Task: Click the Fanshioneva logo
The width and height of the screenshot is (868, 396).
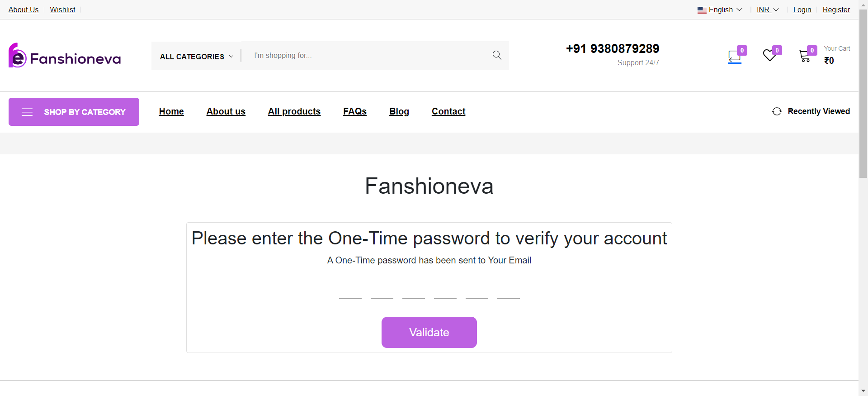Action: coord(65,56)
